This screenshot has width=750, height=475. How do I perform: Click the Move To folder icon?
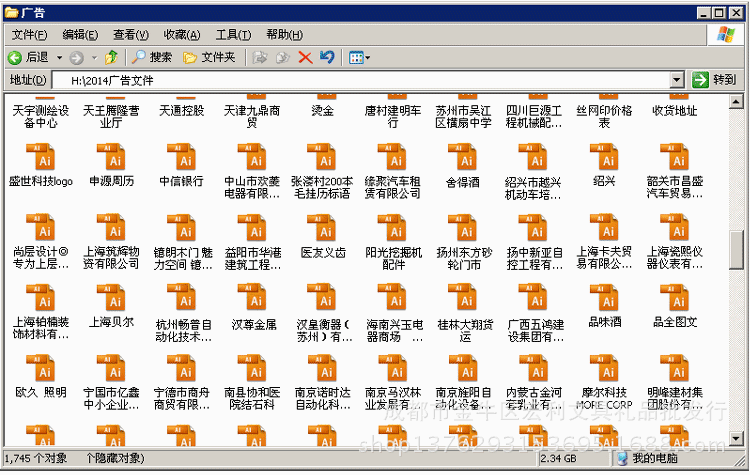[260, 58]
